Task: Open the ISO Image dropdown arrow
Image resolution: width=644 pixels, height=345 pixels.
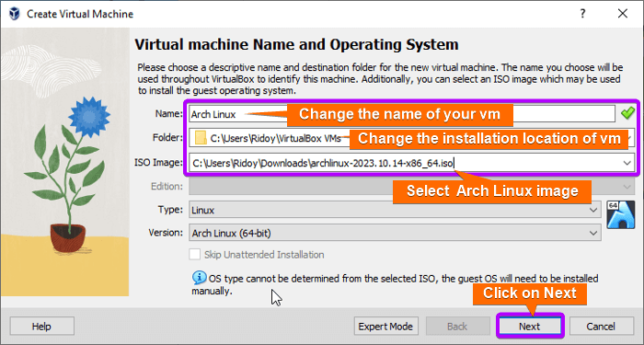Action: click(627, 163)
